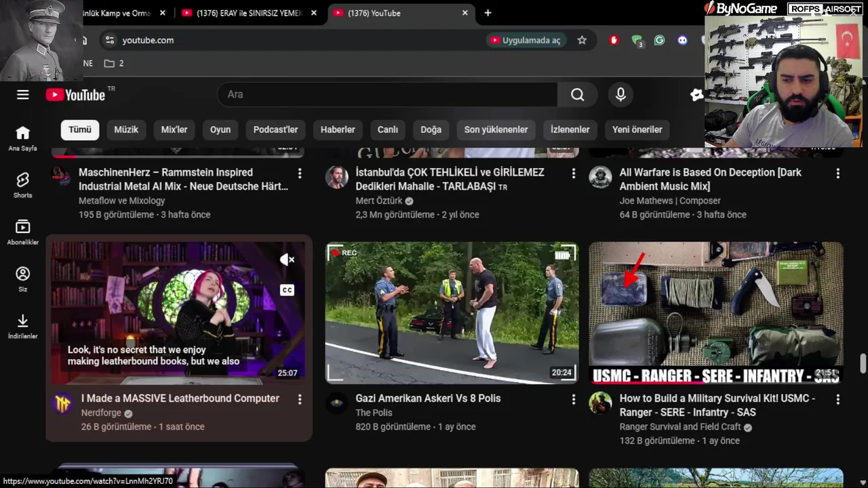Image resolution: width=868 pixels, height=488 pixels.
Task: Open İndirilenler in the sidebar
Action: pyautogui.click(x=23, y=326)
